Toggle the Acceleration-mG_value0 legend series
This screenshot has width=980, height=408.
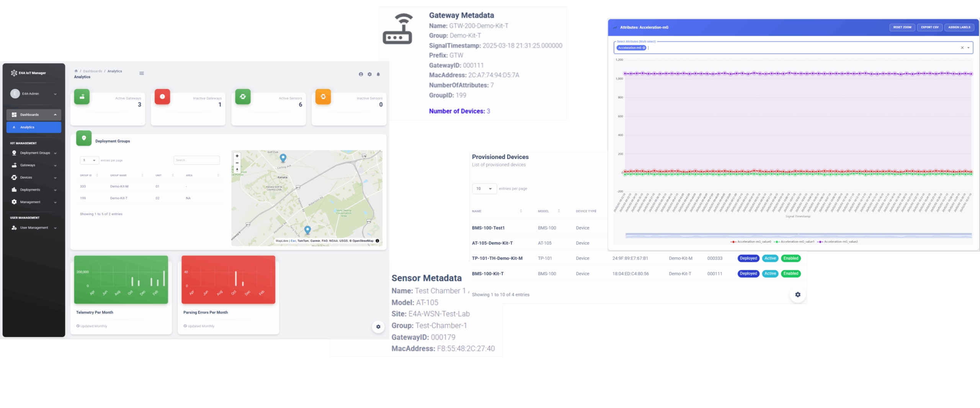(750, 242)
